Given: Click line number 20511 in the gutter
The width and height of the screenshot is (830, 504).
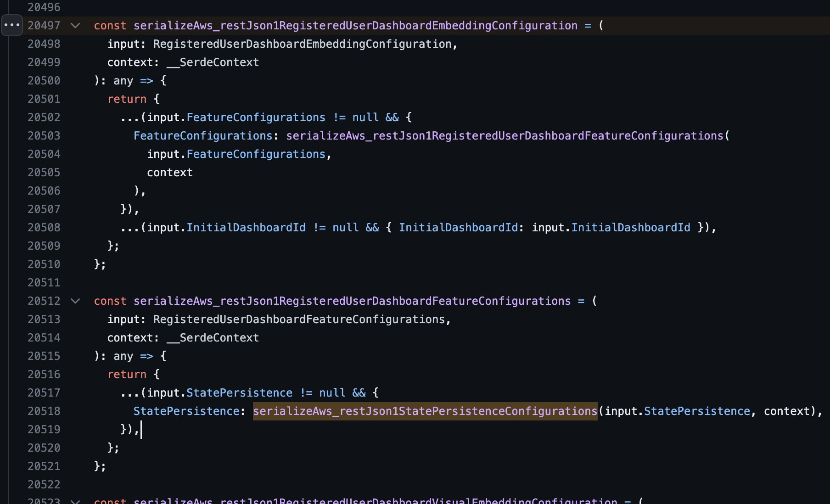Looking at the screenshot, I should 44,282.
